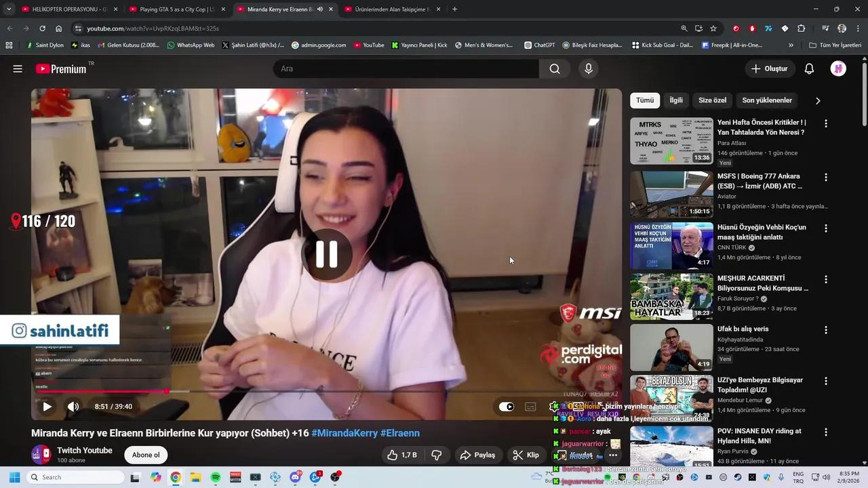
Task: Open options for Yeni Hafta Öncesi Kritikler video
Action: point(826,123)
